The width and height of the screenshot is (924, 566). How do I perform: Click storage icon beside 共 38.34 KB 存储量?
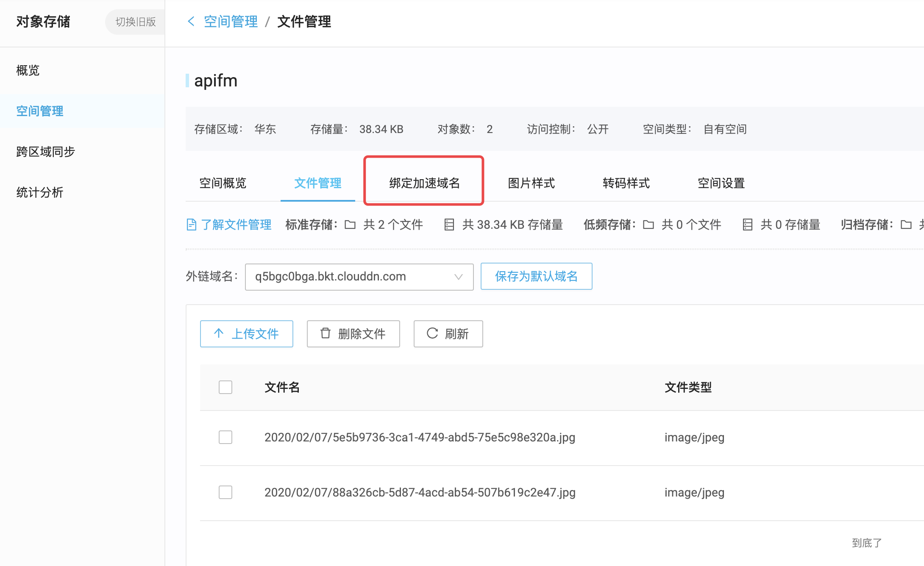[449, 225]
